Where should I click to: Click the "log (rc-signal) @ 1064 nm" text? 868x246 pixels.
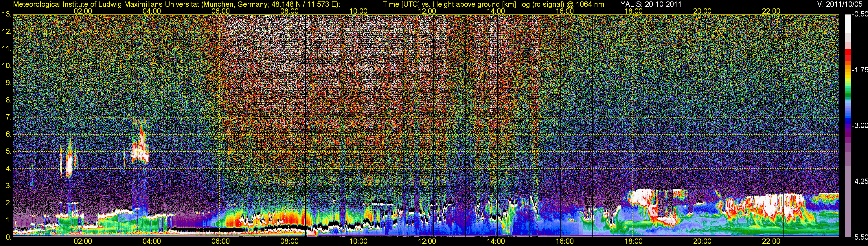coord(562,4)
